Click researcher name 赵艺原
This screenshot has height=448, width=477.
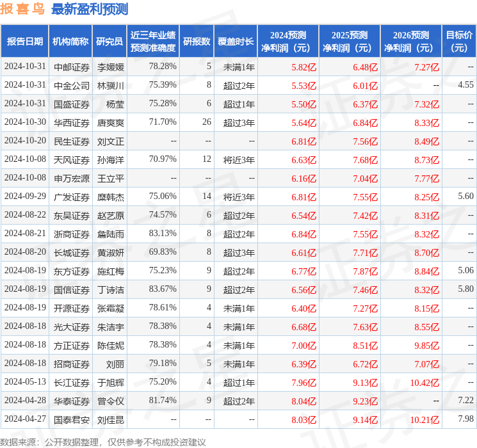111,215
